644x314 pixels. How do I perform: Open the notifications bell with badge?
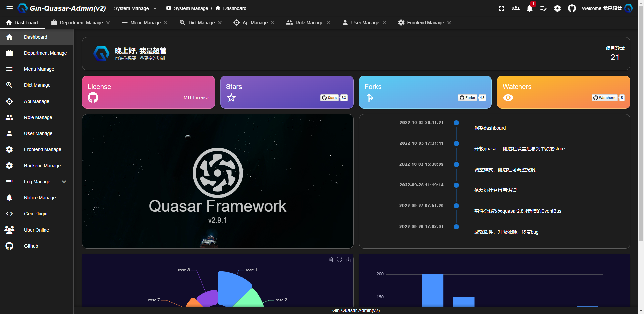(x=529, y=8)
